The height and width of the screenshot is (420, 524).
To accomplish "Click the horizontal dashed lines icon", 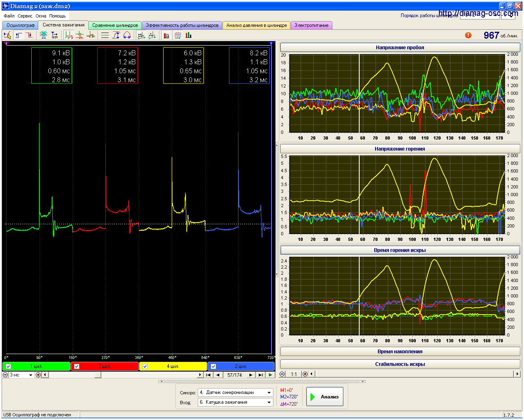I will click(105, 35).
